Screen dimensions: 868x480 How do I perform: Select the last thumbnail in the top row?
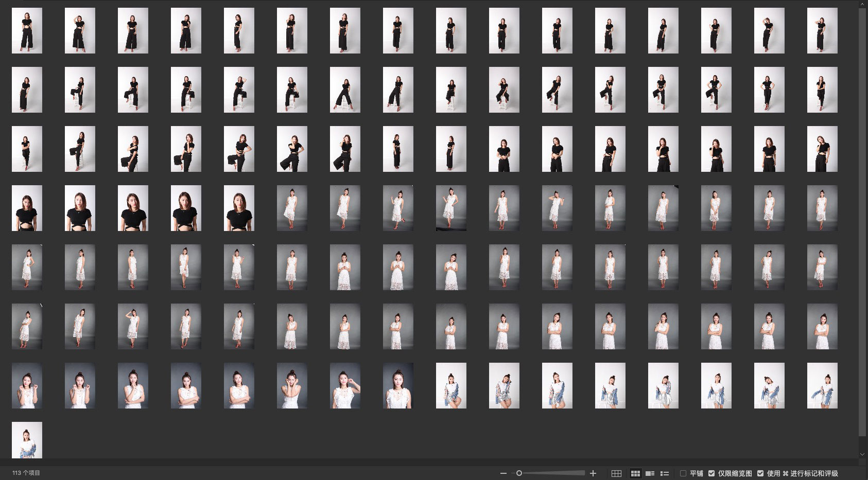tap(822, 30)
